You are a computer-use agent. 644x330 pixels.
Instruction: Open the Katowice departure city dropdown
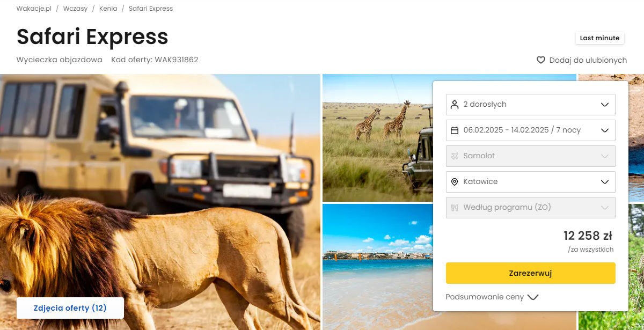(530, 182)
